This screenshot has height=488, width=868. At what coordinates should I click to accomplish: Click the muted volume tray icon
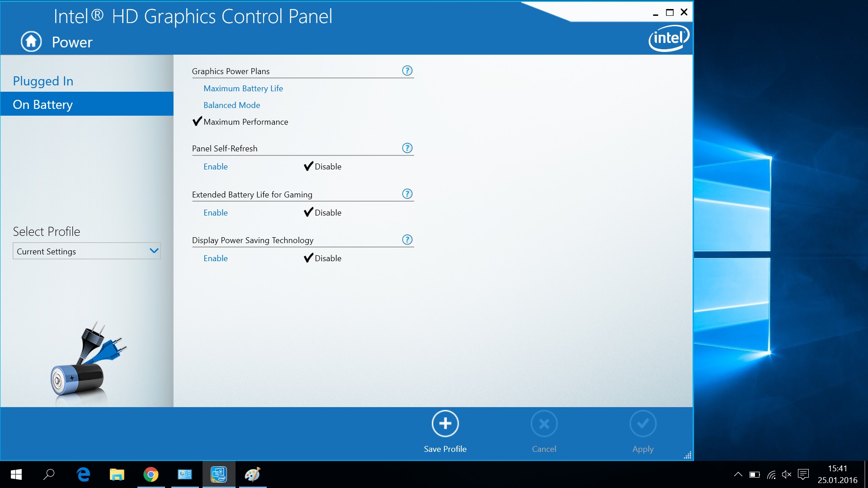coord(787,474)
